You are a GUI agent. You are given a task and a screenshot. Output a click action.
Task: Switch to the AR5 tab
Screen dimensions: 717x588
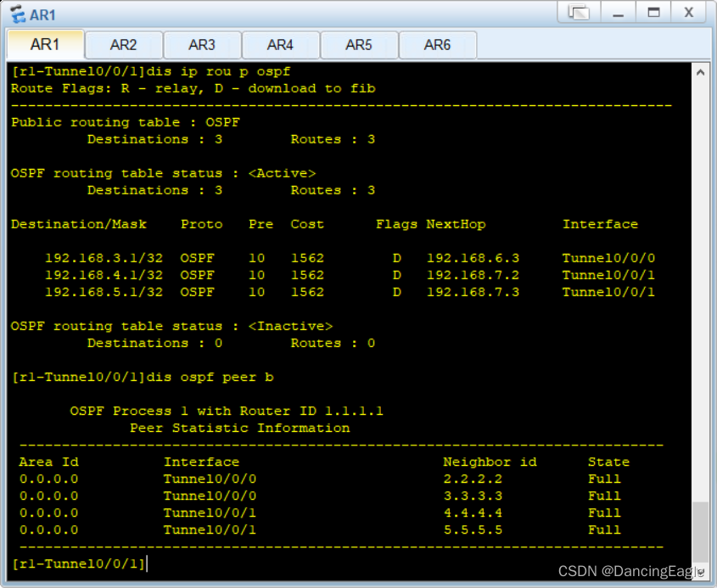pos(358,45)
